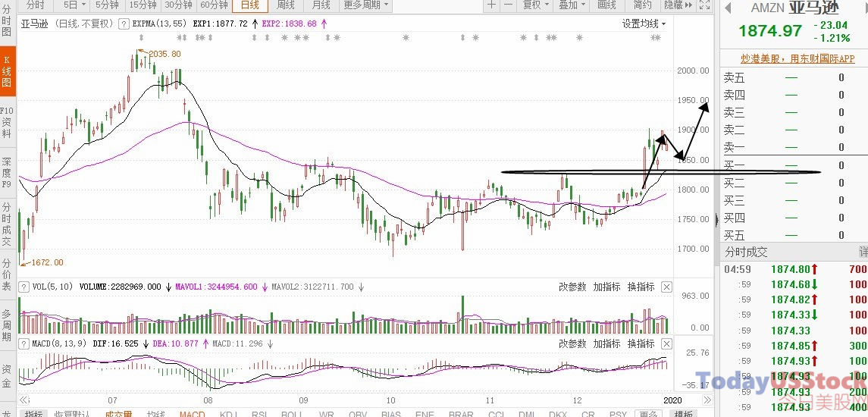Open the 设置均线 dropdown

(644, 24)
